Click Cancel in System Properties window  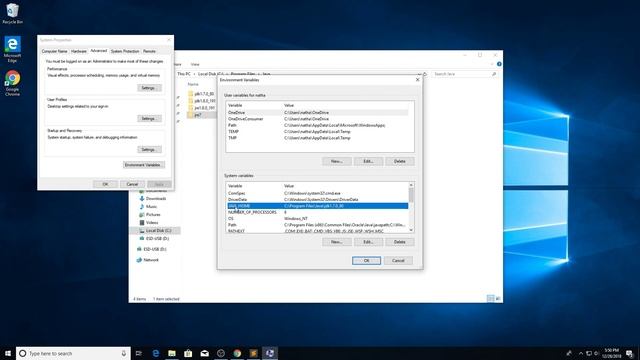pos(132,184)
